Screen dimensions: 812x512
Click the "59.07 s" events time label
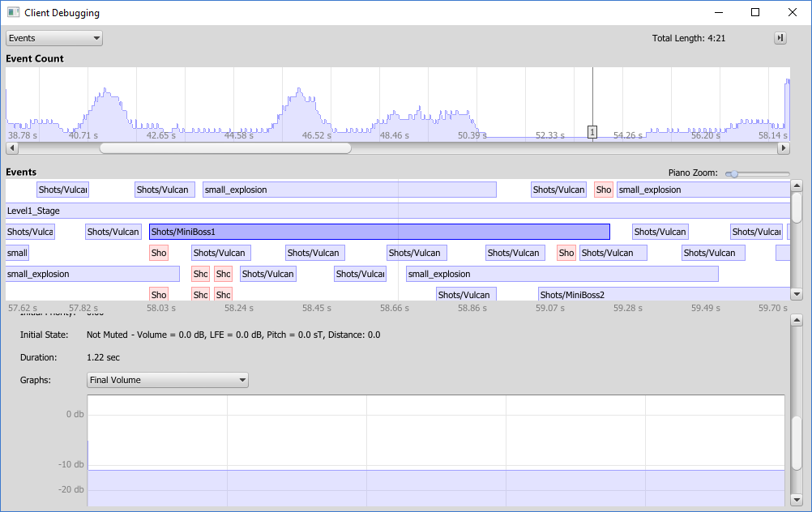pyautogui.click(x=550, y=308)
